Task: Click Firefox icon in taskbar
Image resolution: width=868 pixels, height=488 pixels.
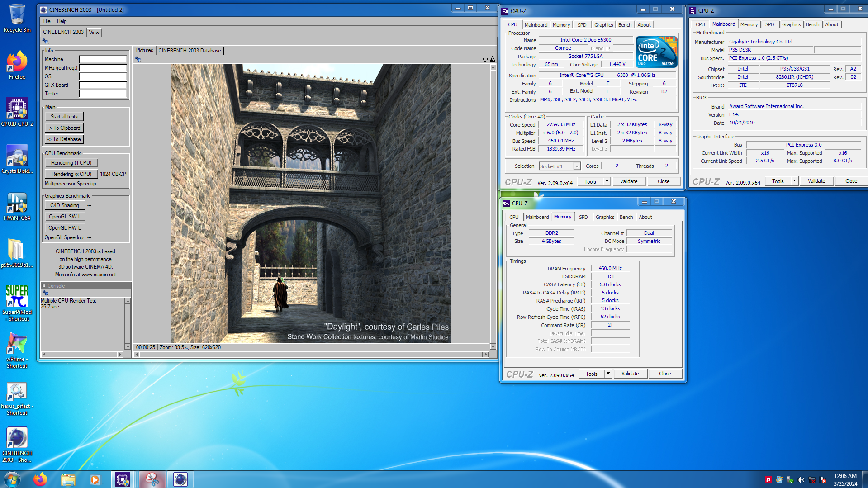Action: point(40,479)
